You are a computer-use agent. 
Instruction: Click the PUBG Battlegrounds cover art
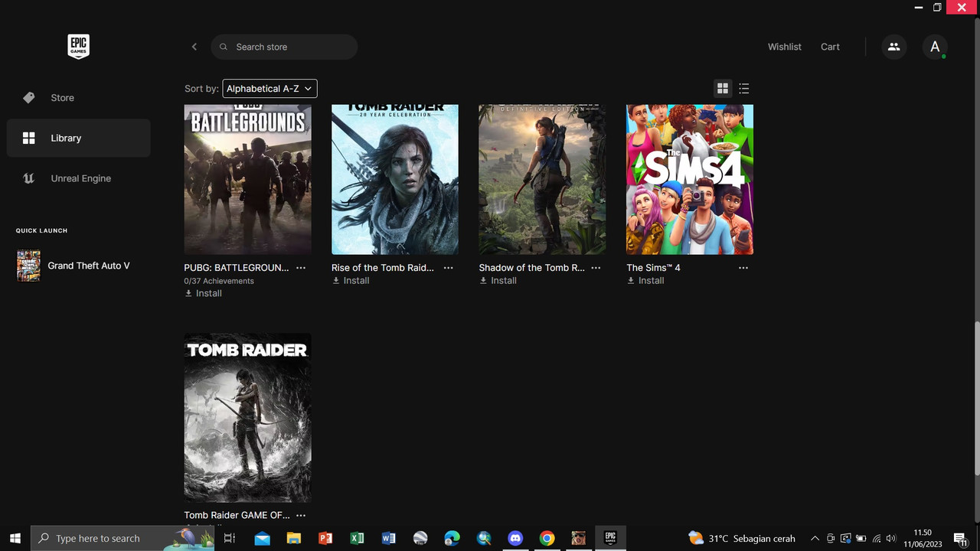[x=247, y=179]
